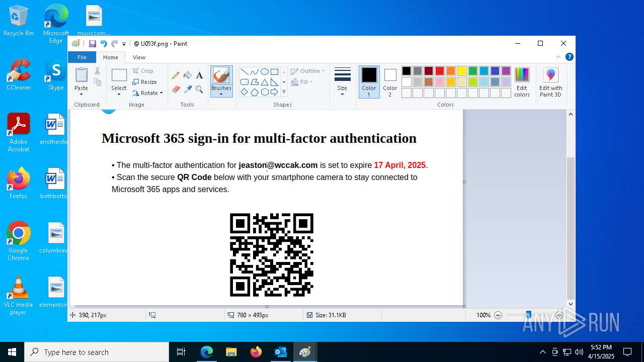Open VLC media player desktop shortcut
Screen dimensions: 644x362
pos(19,296)
